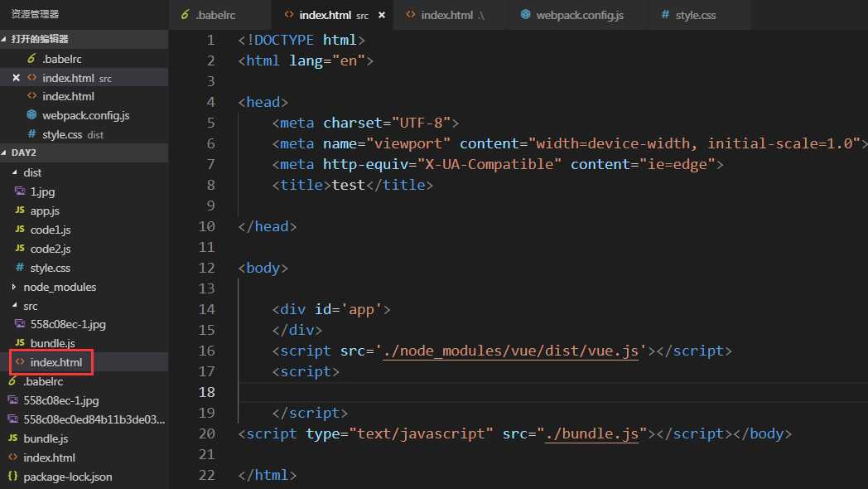Collapse the DAY2 project section
The image size is (868, 489).
pos(6,153)
